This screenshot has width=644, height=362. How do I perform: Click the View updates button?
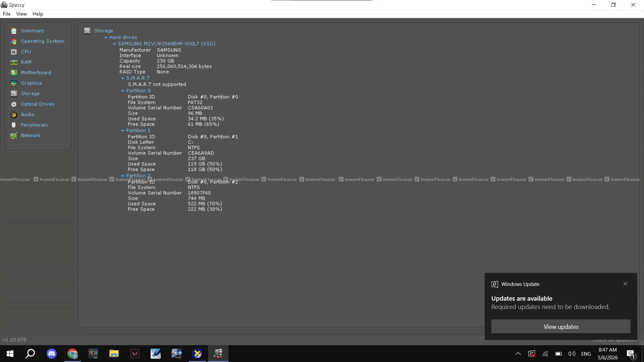[561, 326]
